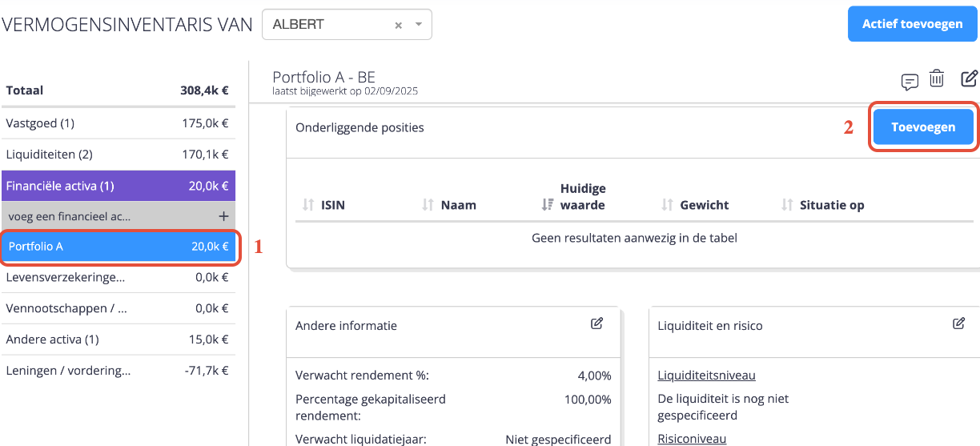
Task: Expand the Liquiditeiten (2) category
Action: (118, 155)
